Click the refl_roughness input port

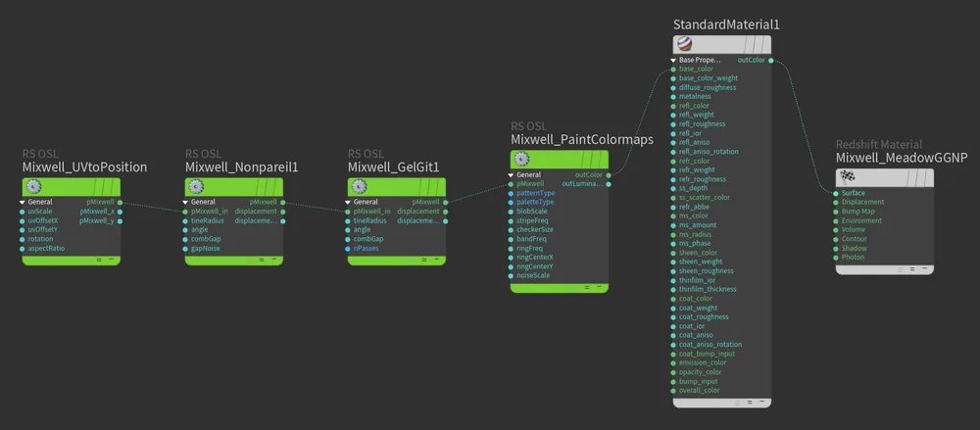(673, 123)
